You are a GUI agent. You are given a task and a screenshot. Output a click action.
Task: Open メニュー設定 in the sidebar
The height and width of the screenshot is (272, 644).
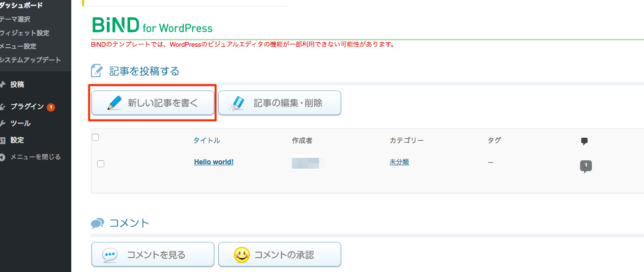coord(18,46)
